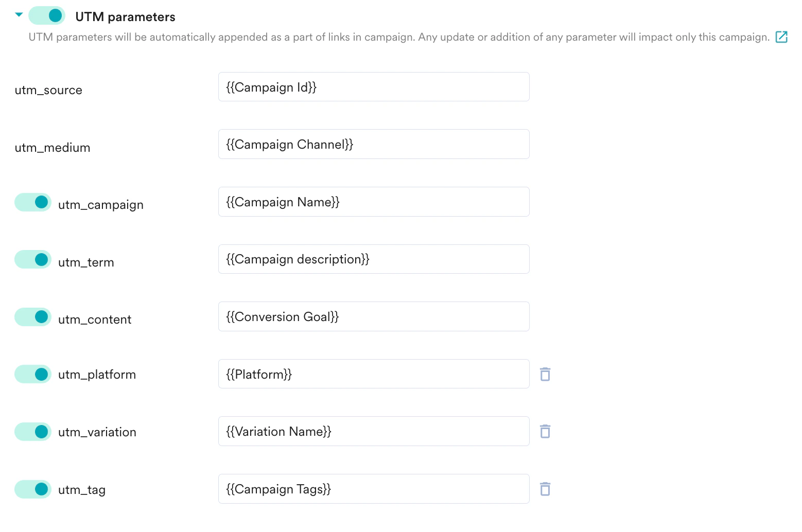Click the utm_medium Campaign Channel field
The width and height of the screenshot is (802, 532).
(x=374, y=144)
